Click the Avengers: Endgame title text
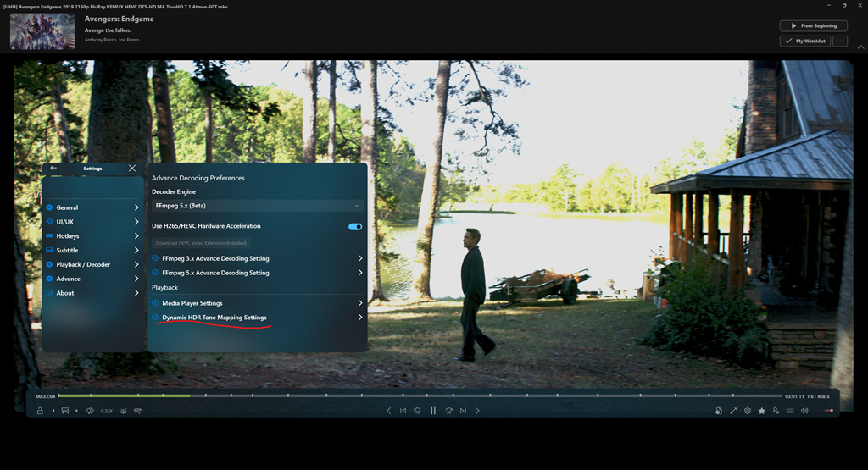 tap(119, 19)
